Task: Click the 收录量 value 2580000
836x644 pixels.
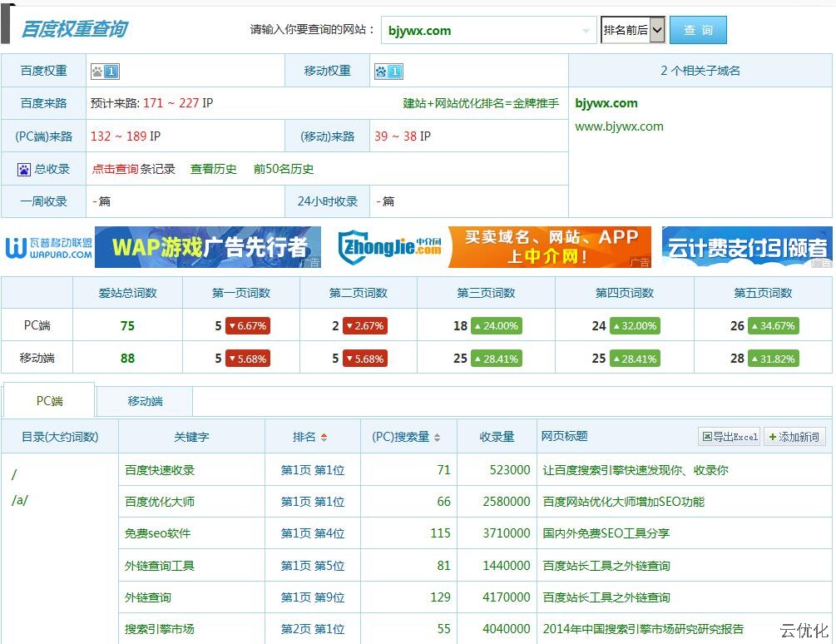Action: (x=507, y=501)
